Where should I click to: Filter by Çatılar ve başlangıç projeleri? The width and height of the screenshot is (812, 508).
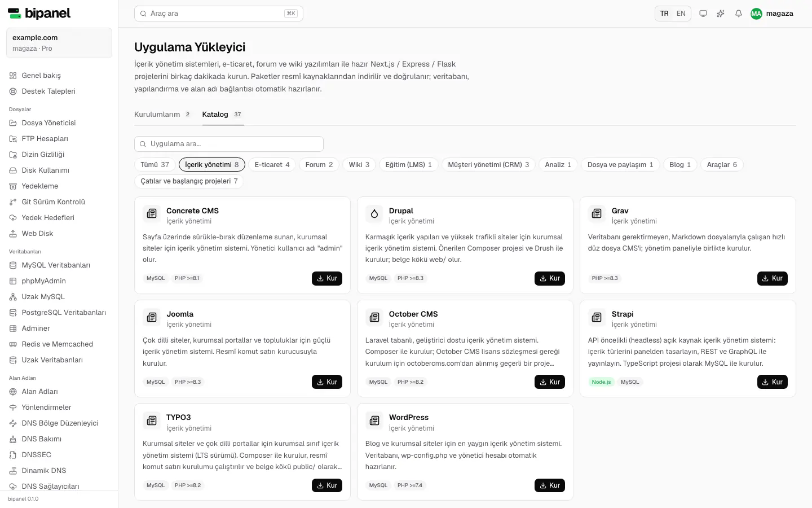[x=189, y=181]
